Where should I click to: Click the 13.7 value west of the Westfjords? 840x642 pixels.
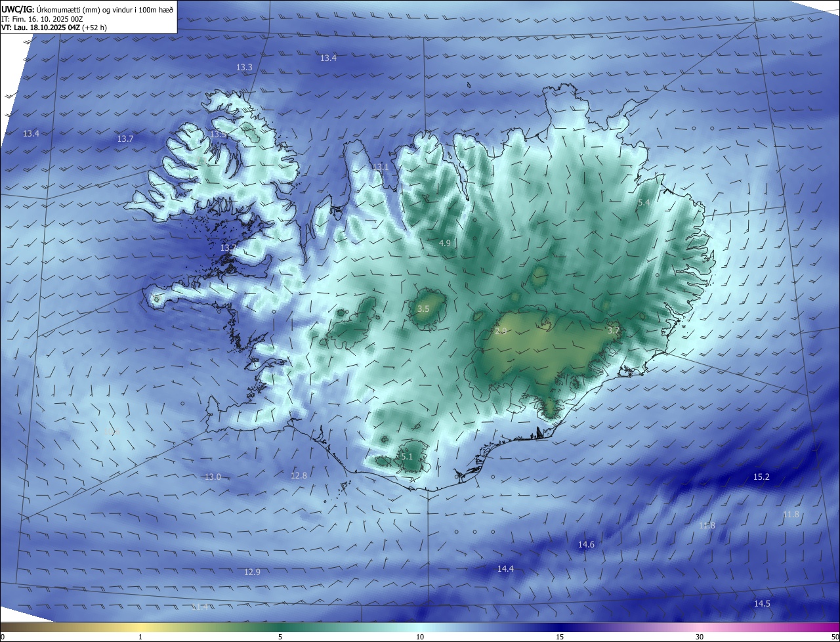[x=125, y=139]
